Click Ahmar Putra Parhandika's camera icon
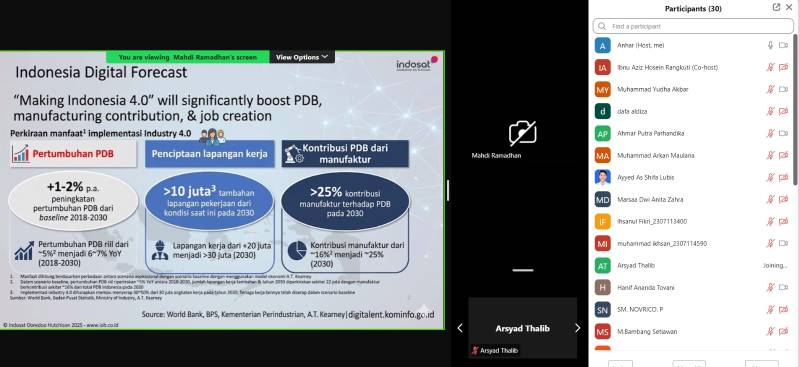Viewport: 800px width, 367px height. [x=783, y=133]
